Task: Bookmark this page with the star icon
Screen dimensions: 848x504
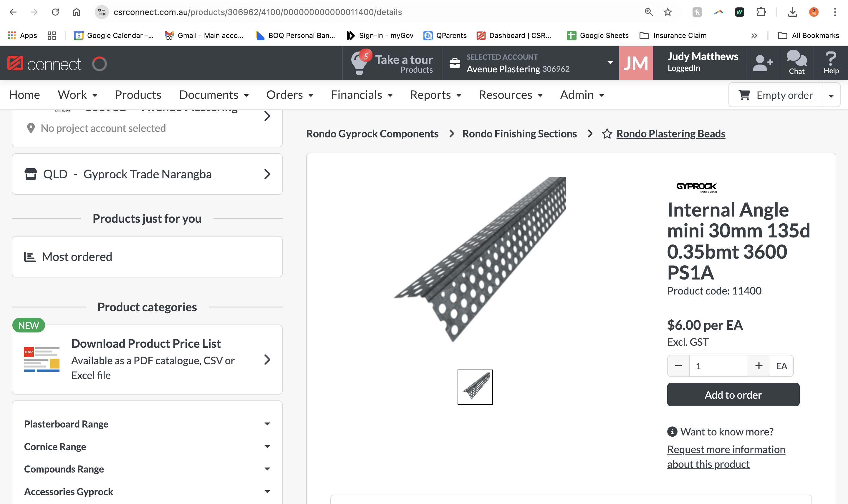Action: (668, 12)
